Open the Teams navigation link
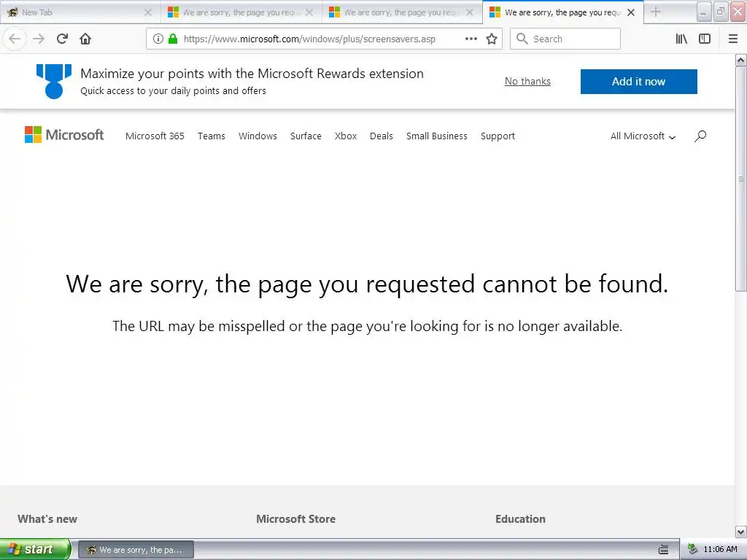Screen dimensions: 747x560 click(x=211, y=136)
